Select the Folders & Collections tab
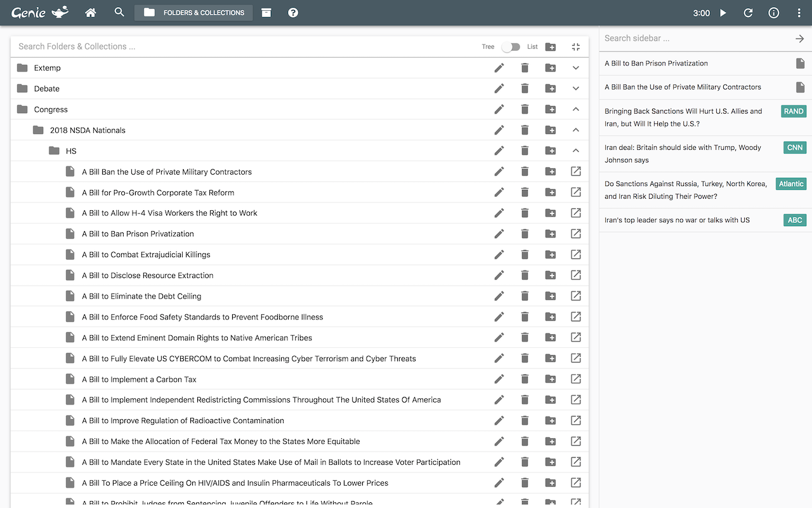 click(x=193, y=13)
